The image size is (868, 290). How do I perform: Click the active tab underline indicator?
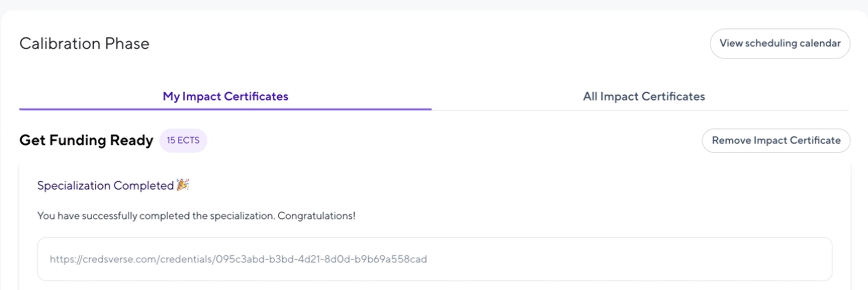225,109
